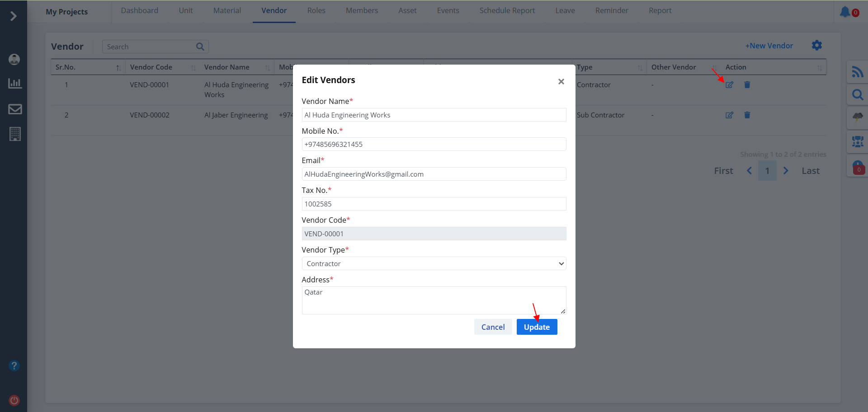Sort table by Sr.No. column arrows
Viewport: 868px width, 412px height.
[118, 68]
